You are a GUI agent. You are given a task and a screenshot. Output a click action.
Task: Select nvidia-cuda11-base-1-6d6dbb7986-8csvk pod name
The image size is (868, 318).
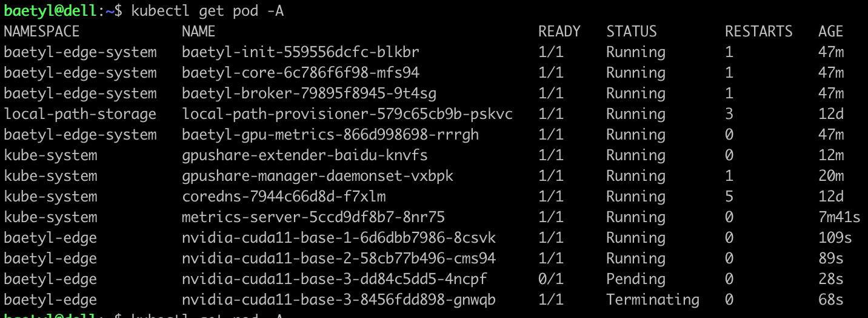338,238
